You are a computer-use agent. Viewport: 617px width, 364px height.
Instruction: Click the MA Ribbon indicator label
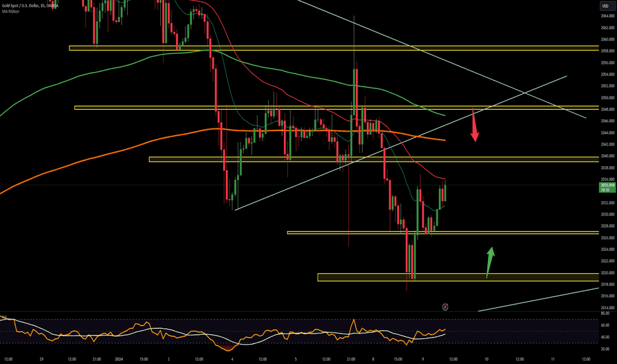11,11
